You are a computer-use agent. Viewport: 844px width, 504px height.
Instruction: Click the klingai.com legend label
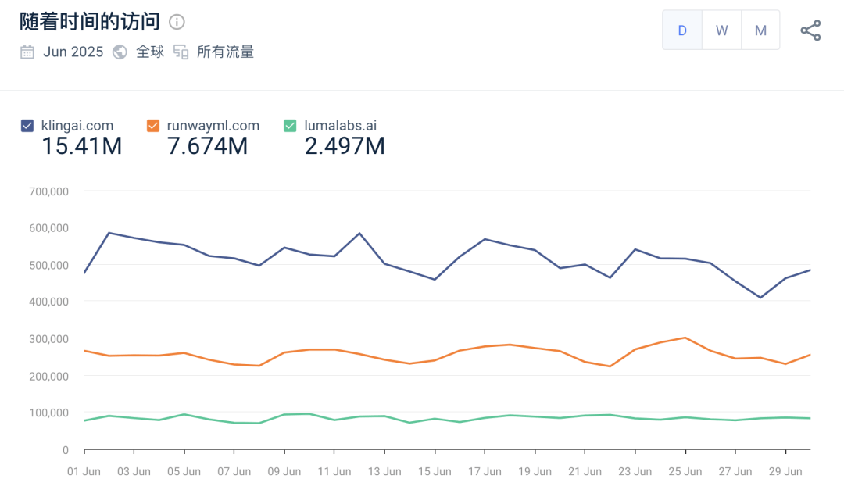(x=77, y=126)
